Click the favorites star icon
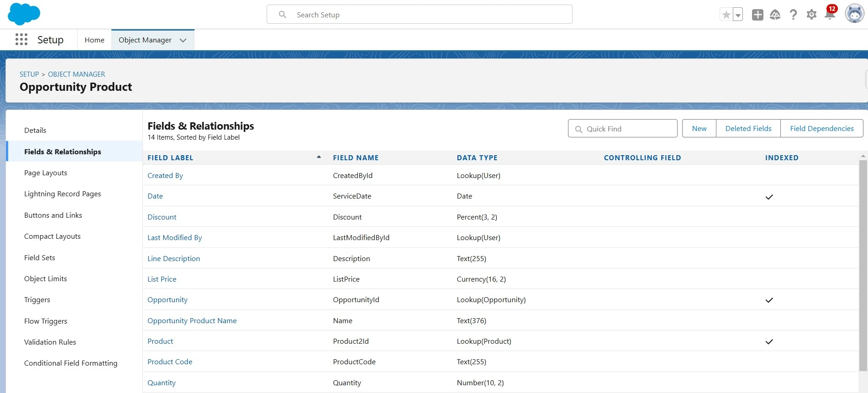 726,15
